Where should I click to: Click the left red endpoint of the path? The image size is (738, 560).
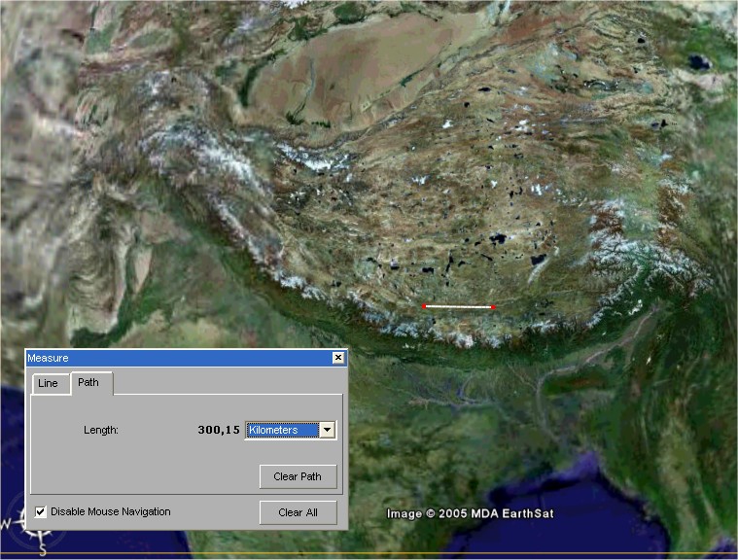[x=424, y=306]
